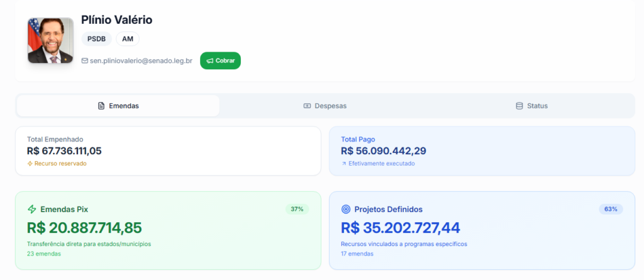Click the AM state badge
Image resolution: width=644 pixels, height=280 pixels.
[128, 39]
